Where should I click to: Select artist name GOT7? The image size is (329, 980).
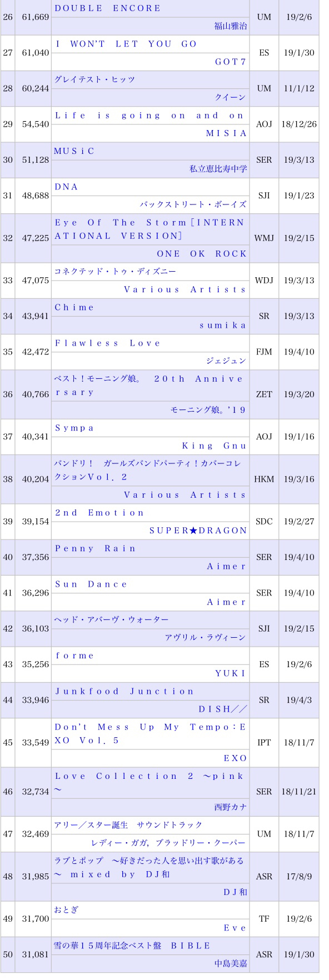(x=231, y=62)
